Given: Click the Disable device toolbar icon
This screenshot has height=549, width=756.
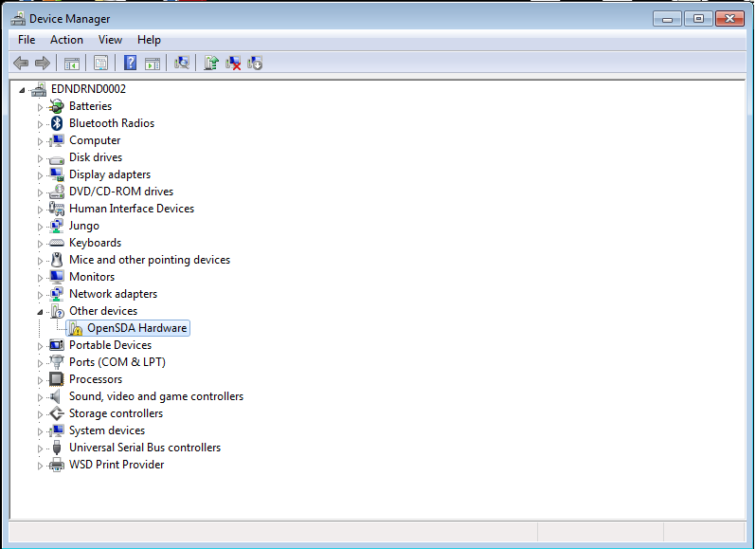Looking at the screenshot, I should [255, 63].
